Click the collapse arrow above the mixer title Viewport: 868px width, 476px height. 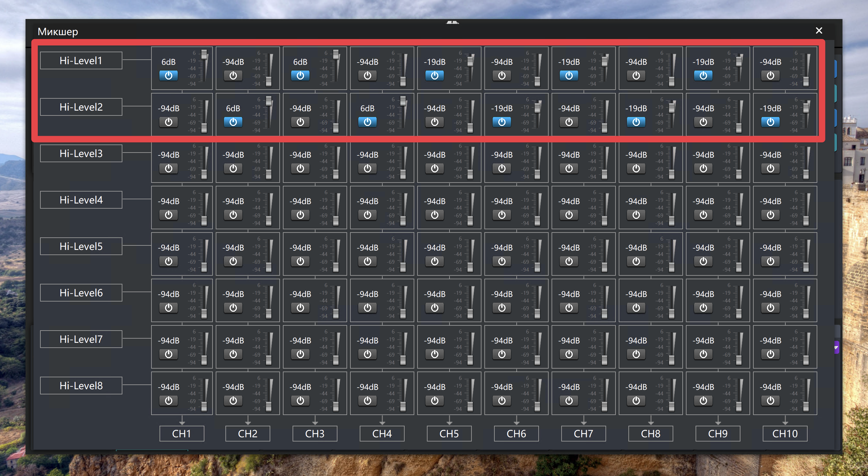click(452, 23)
